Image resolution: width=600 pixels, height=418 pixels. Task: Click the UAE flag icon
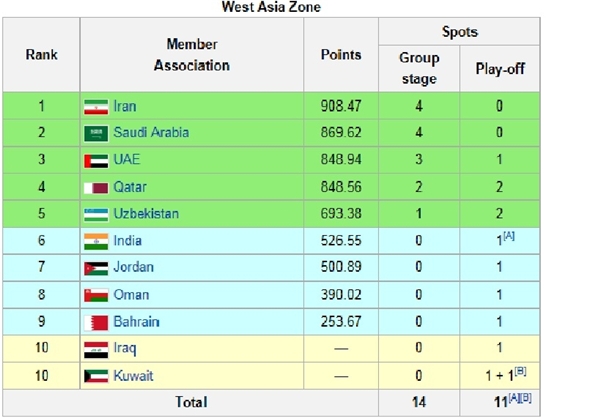pyautogui.click(x=96, y=162)
